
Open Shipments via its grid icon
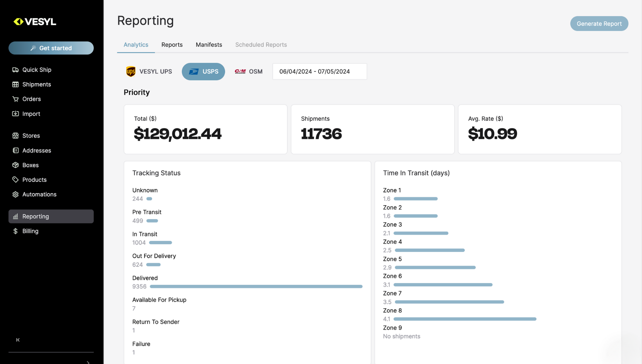point(15,84)
